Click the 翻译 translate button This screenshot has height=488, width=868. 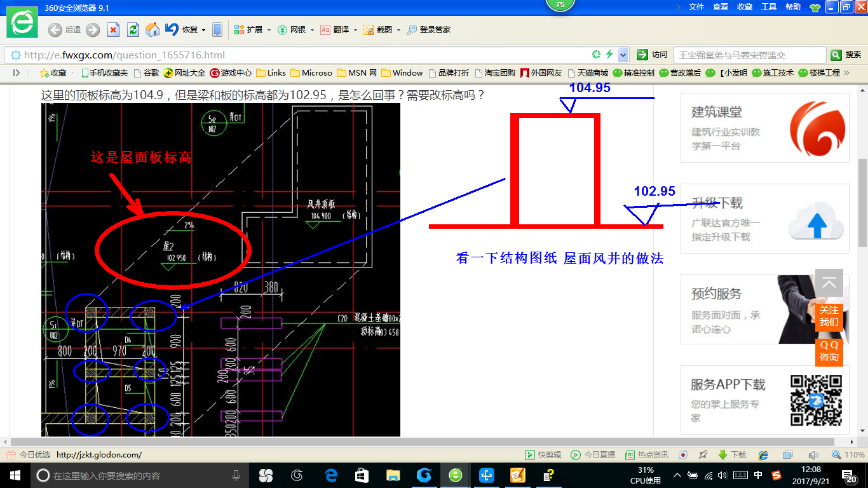click(x=335, y=30)
